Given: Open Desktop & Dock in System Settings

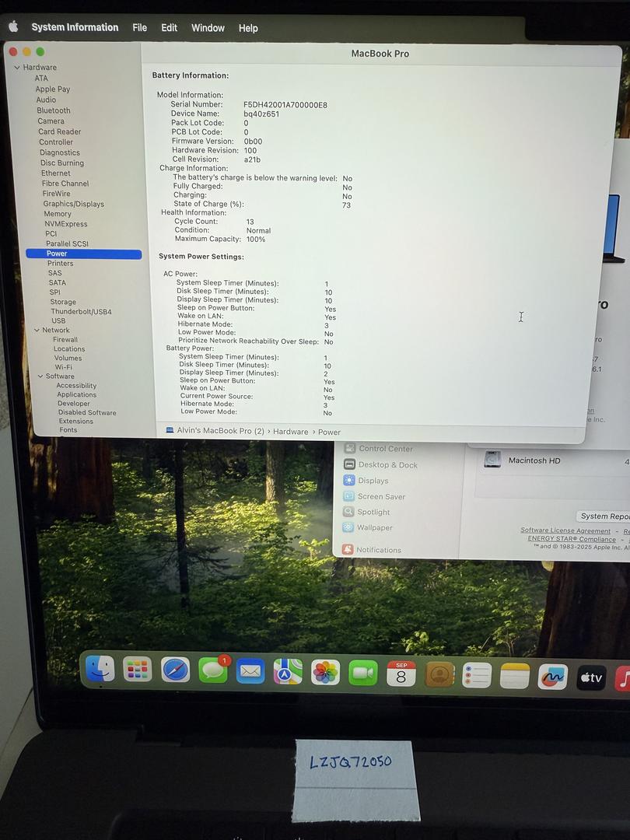Looking at the screenshot, I should tap(380, 464).
